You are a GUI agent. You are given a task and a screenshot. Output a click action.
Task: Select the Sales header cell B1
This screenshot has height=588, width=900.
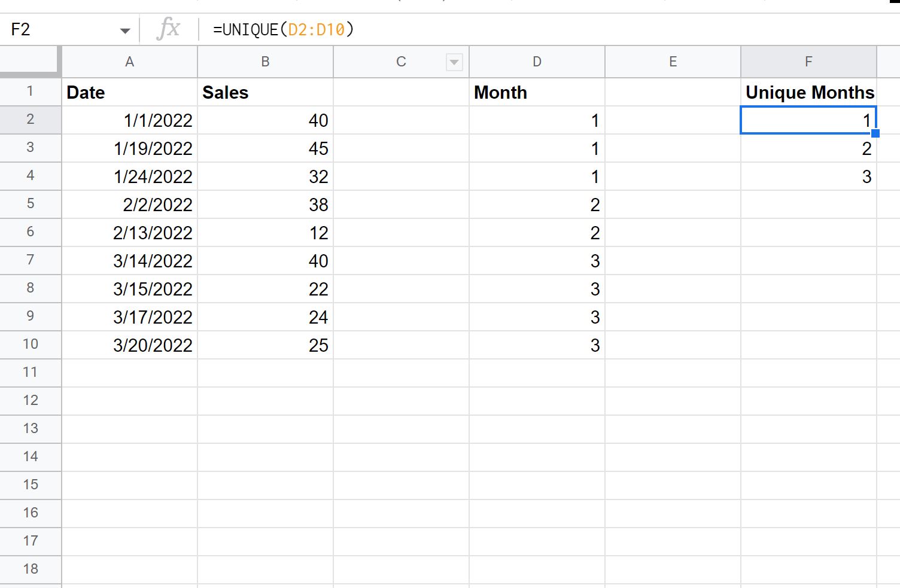265,92
